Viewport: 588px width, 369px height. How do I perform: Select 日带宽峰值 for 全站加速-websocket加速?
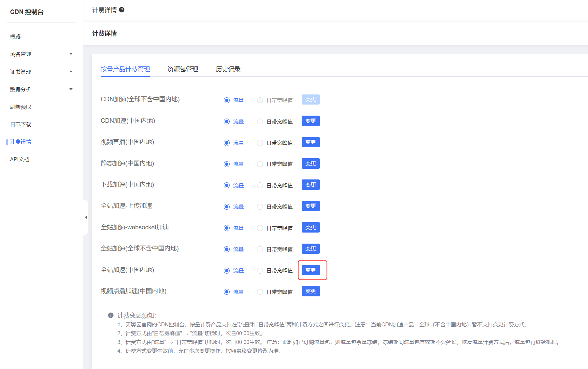pos(275,228)
